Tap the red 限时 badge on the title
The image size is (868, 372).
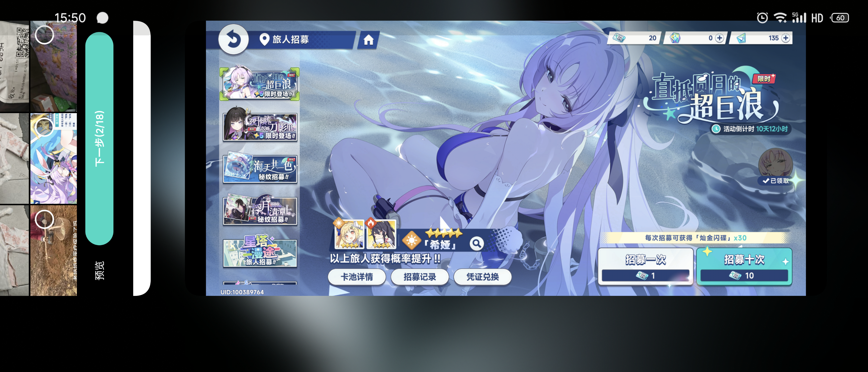pyautogui.click(x=764, y=79)
